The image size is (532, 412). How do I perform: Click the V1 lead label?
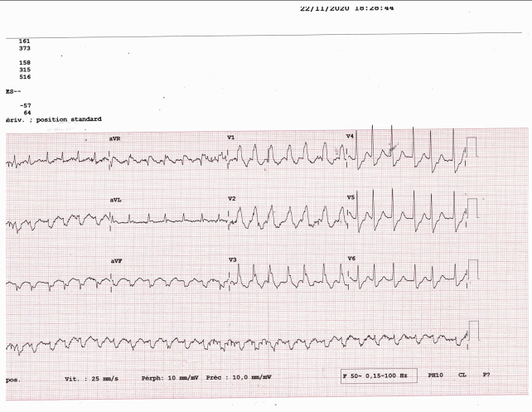pyautogui.click(x=230, y=138)
